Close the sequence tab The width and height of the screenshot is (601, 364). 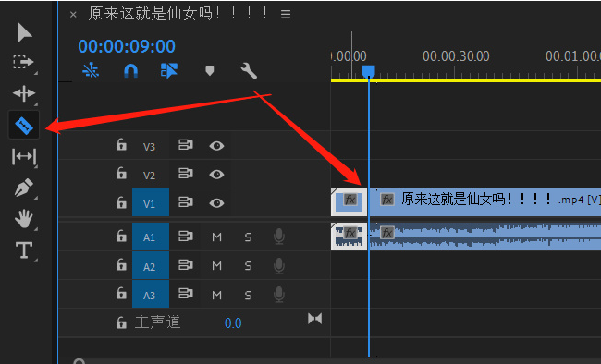point(73,15)
